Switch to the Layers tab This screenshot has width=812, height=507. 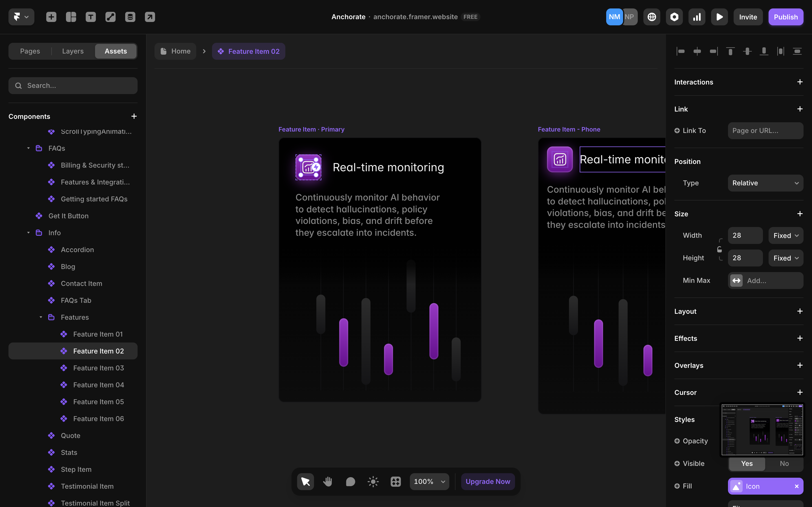click(73, 51)
